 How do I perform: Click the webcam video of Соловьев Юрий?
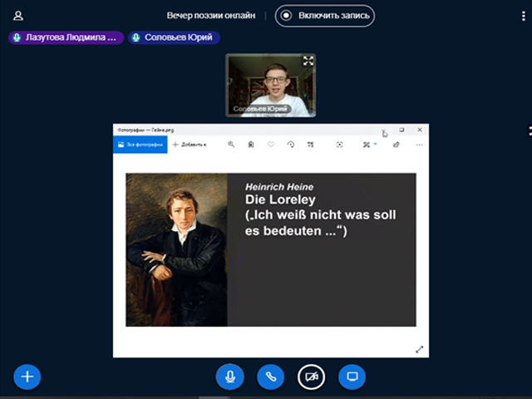pos(270,86)
